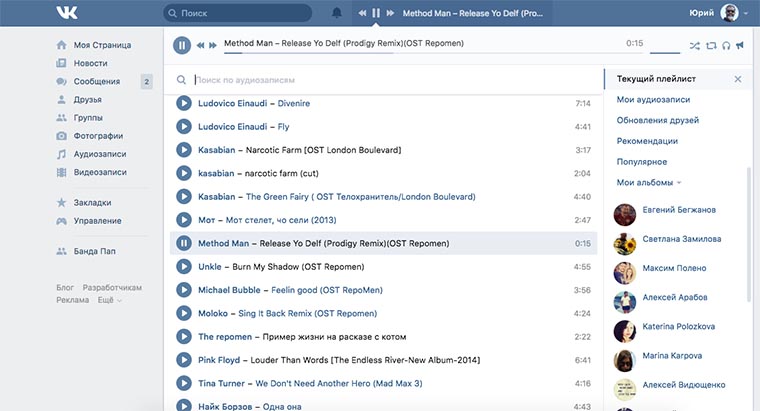The width and height of the screenshot is (760, 411).
Task: Go to previous track in audio player
Action: [x=200, y=46]
